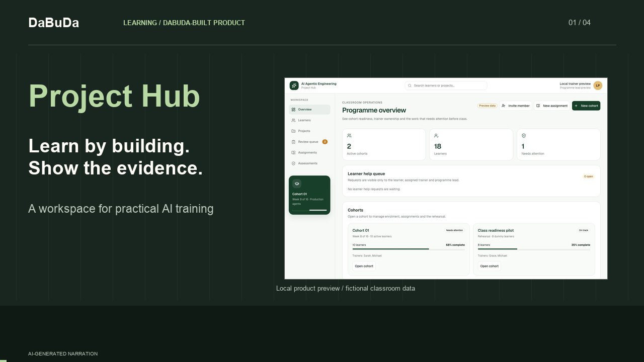The height and width of the screenshot is (362, 644).
Task: Click the AI Agentic Engineering app logo
Action: [x=294, y=85]
